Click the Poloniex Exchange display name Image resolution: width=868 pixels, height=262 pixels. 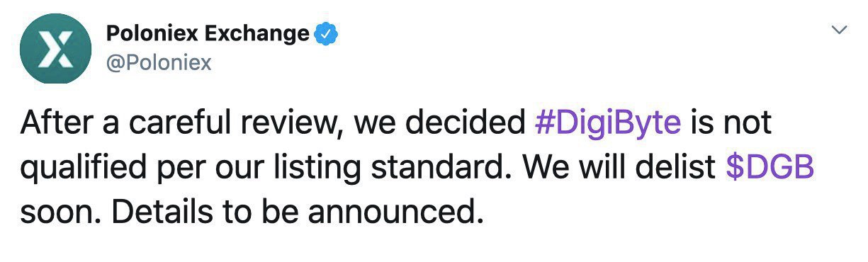tap(208, 33)
